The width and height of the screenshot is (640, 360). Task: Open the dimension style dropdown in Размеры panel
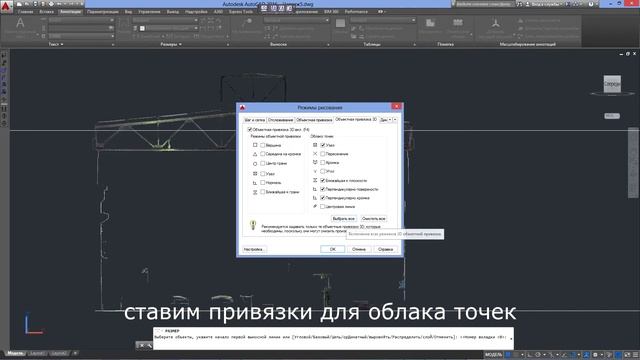point(165,20)
